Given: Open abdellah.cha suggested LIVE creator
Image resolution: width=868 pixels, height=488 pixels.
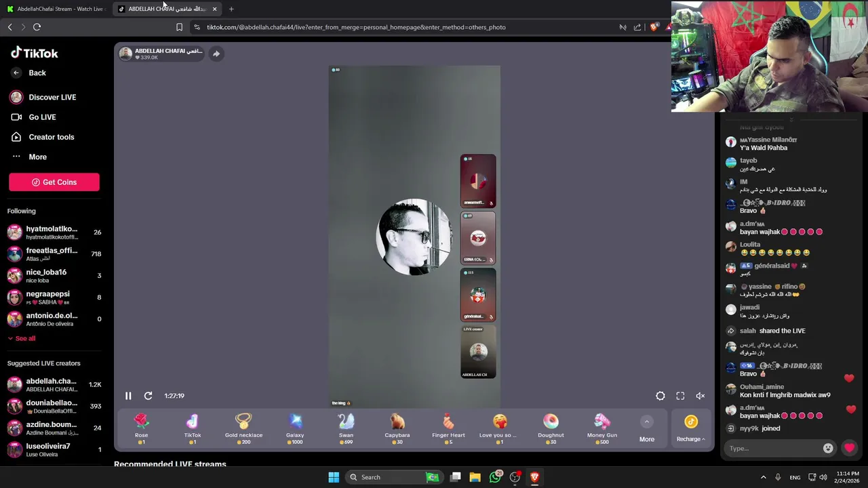Looking at the screenshot, I should click(54, 385).
